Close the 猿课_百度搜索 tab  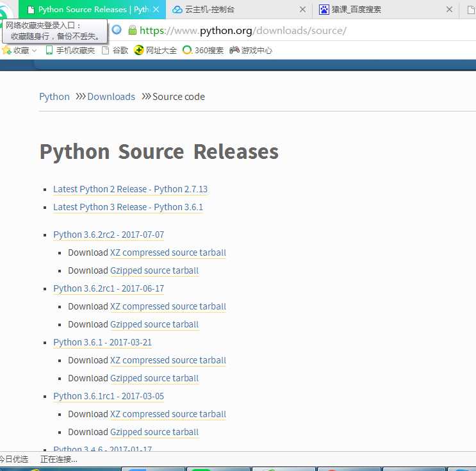point(450,10)
